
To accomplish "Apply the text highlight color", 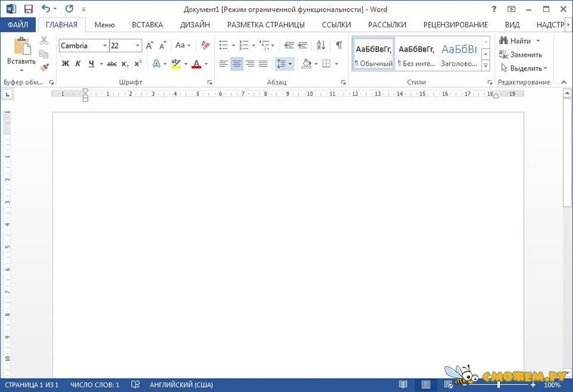I will click(176, 64).
